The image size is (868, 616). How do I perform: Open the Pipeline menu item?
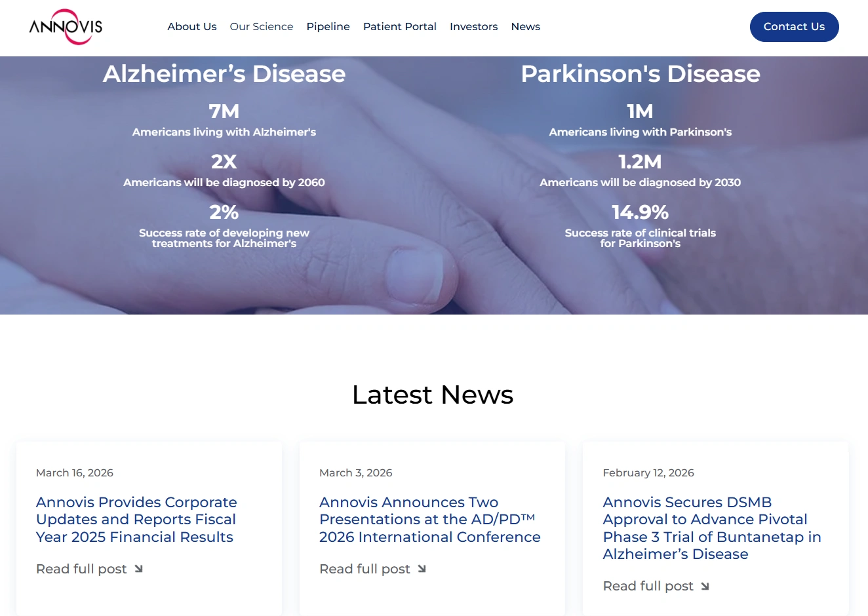(x=328, y=27)
